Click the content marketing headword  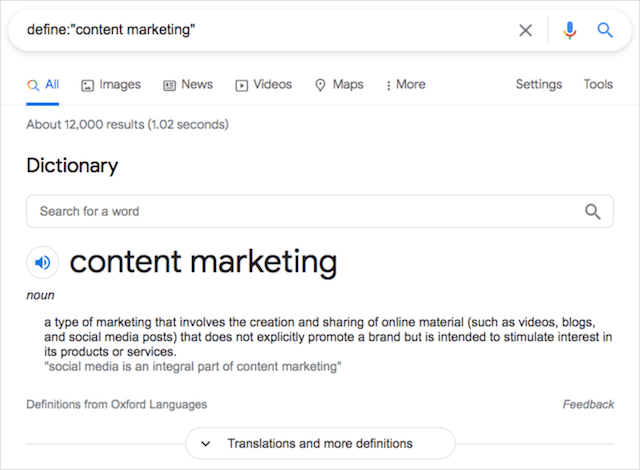point(203,262)
